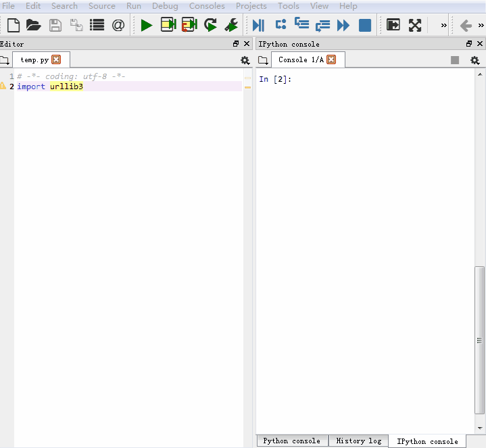Viewport: 486px width, 448px height.
Task: Expand the hidden toolbar items chevron
Action: click(443, 26)
